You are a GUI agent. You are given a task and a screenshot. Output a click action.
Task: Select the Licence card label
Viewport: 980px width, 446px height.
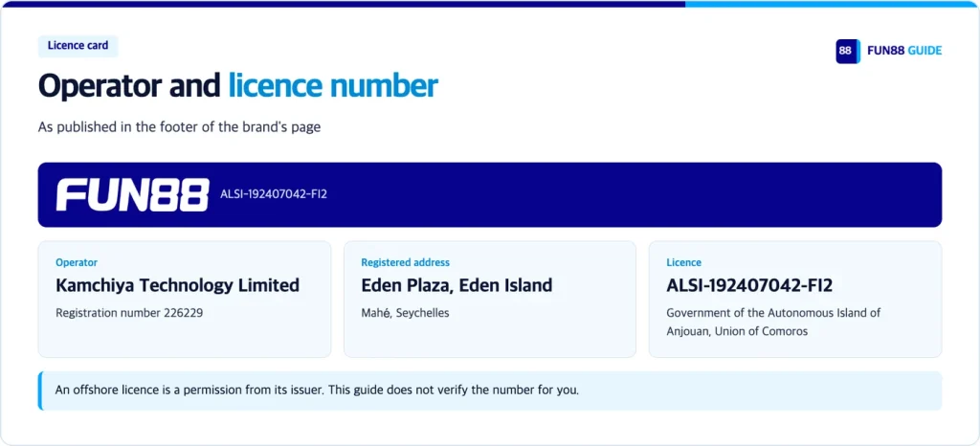(x=683, y=263)
